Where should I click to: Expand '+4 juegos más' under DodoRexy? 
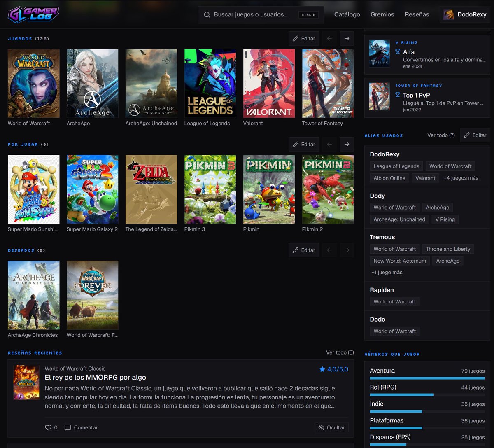coord(461,178)
